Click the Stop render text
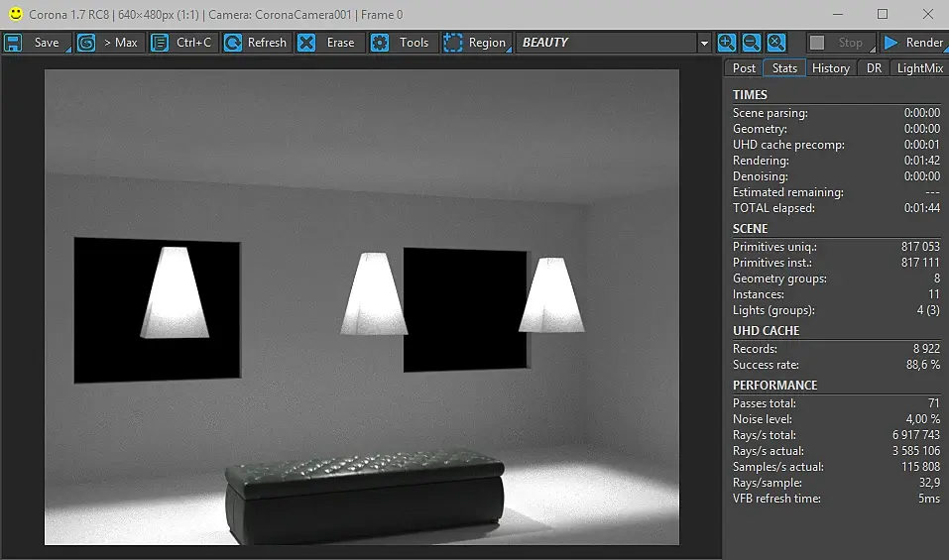This screenshot has width=949, height=560. tap(851, 43)
